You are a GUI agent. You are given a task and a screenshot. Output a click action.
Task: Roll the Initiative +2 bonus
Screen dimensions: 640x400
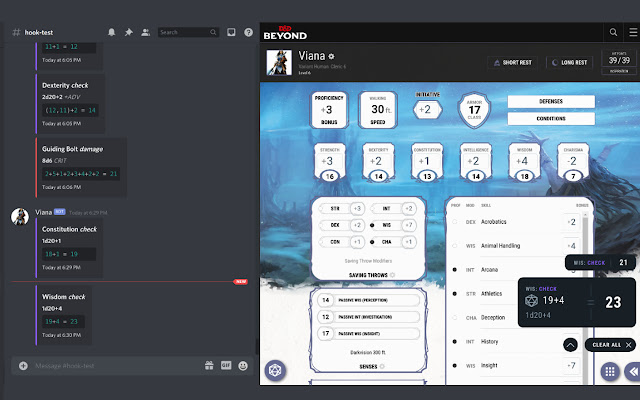pos(427,109)
